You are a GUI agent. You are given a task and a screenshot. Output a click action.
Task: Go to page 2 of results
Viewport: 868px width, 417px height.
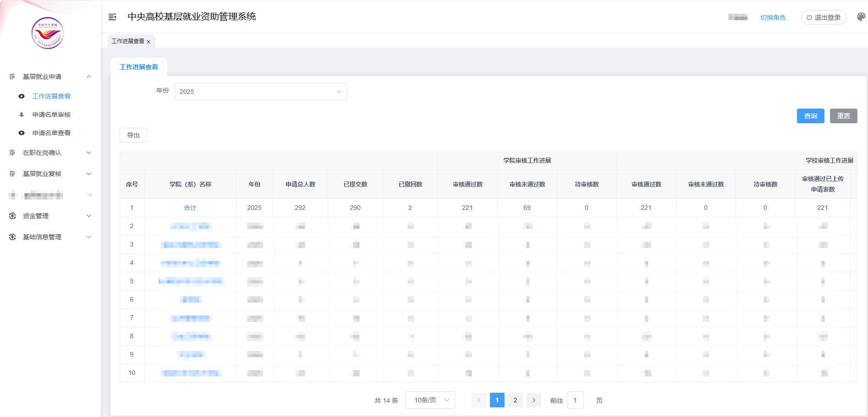(515, 400)
